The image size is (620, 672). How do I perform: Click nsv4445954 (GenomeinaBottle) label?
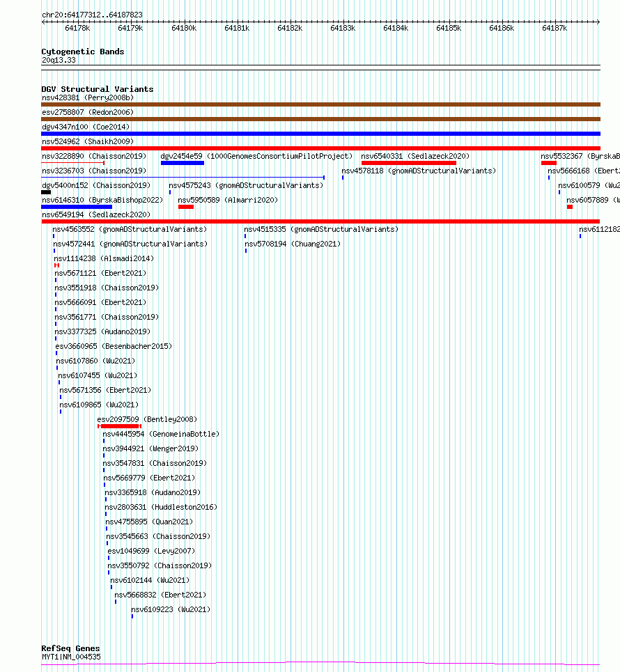coord(161,434)
